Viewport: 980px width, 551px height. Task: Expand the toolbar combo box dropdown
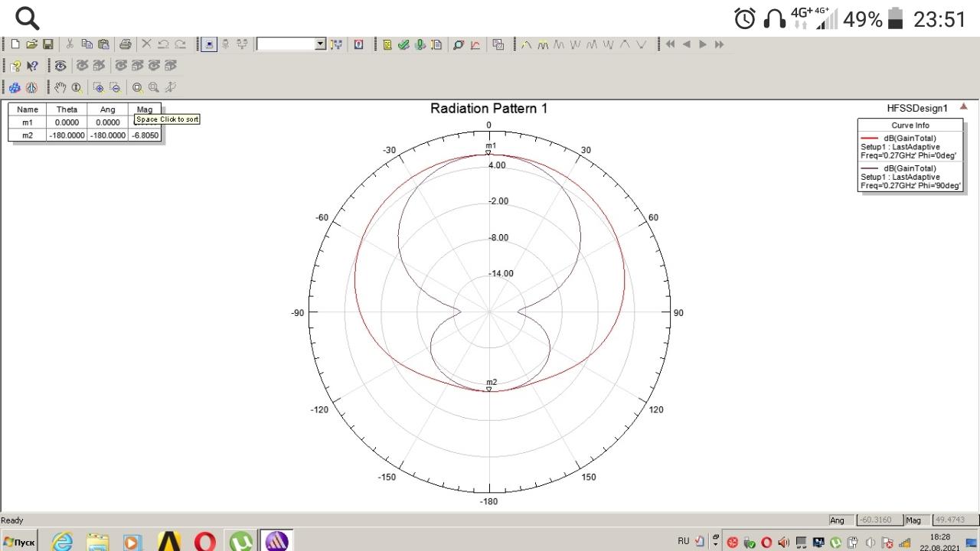[320, 44]
